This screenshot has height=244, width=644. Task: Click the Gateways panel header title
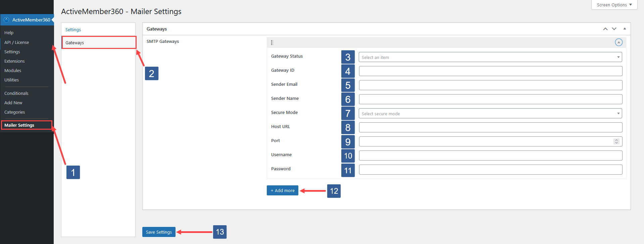click(x=157, y=29)
